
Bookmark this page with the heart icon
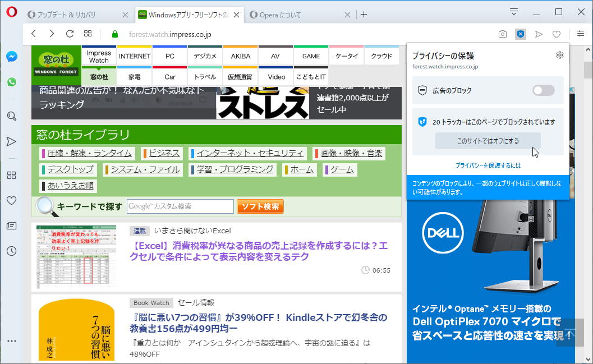[556, 34]
